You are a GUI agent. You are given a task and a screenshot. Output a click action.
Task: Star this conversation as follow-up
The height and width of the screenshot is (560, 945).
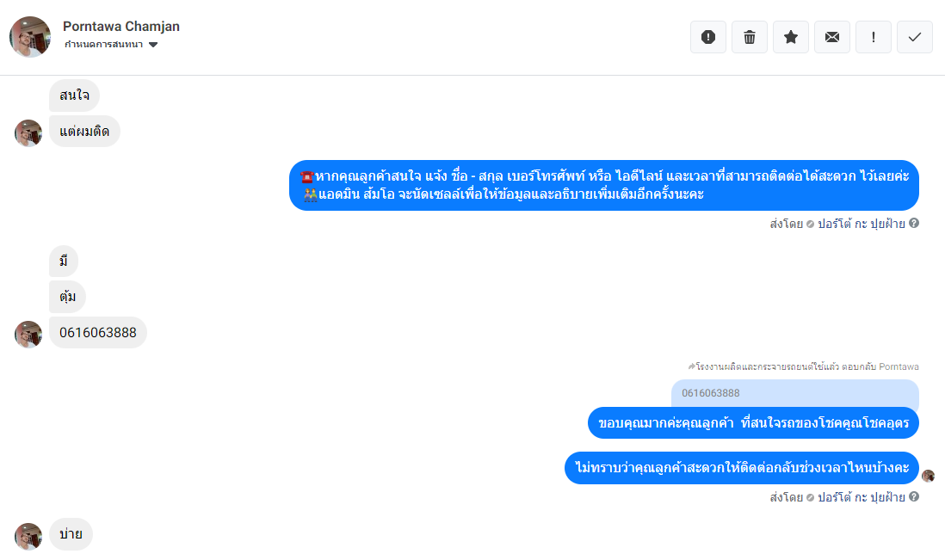[x=791, y=37]
